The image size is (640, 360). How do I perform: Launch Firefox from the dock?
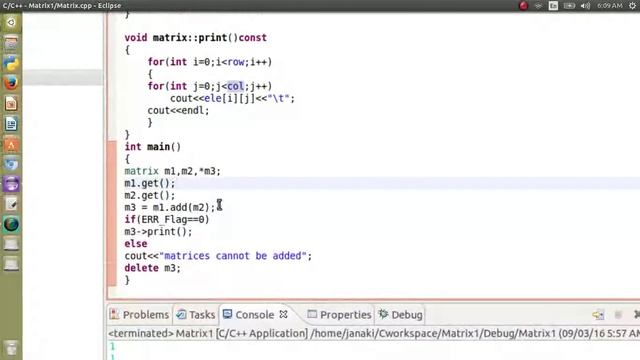(11, 83)
